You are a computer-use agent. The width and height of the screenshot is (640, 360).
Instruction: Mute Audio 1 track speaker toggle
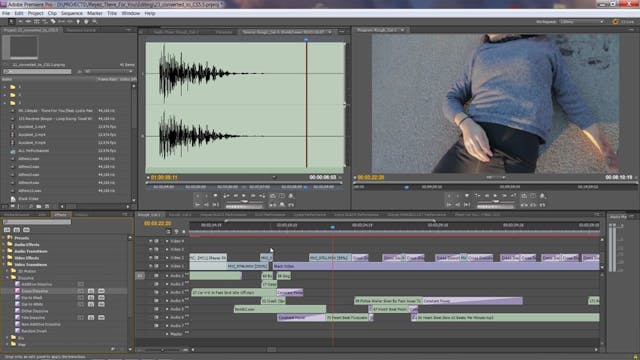click(156, 276)
